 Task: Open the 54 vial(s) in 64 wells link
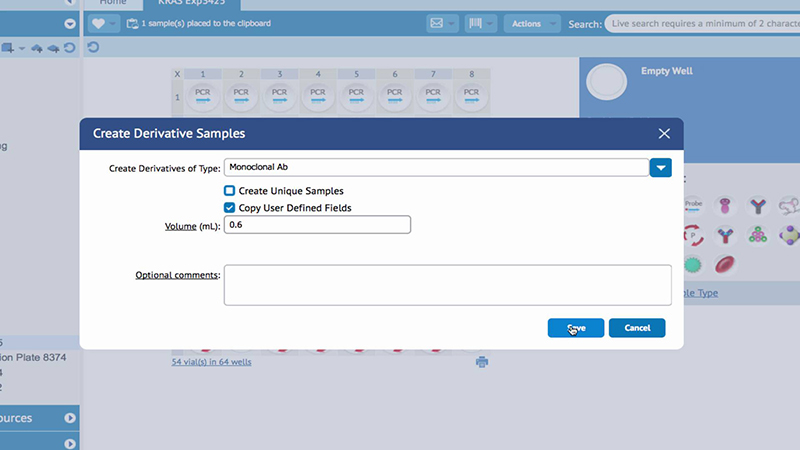211,362
